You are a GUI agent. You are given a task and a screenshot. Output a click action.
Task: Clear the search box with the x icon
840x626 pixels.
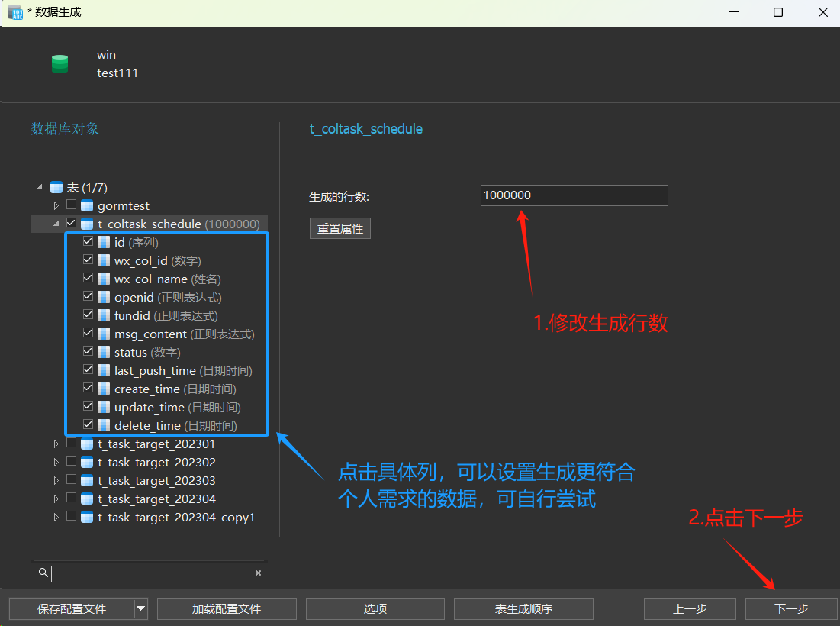point(258,573)
